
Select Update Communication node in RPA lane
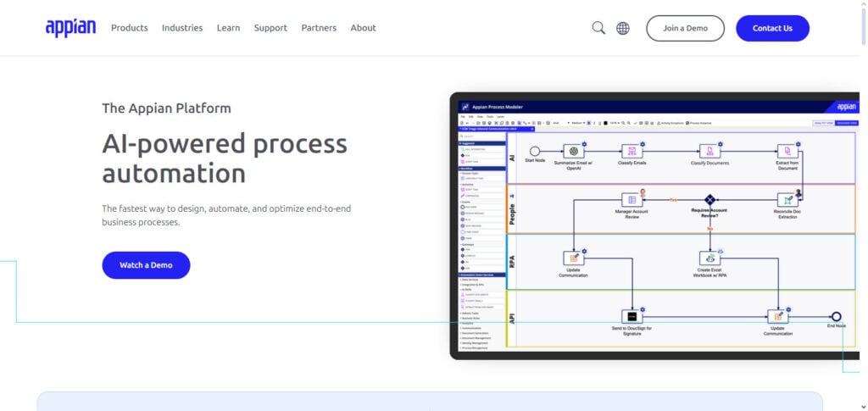[x=574, y=258]
